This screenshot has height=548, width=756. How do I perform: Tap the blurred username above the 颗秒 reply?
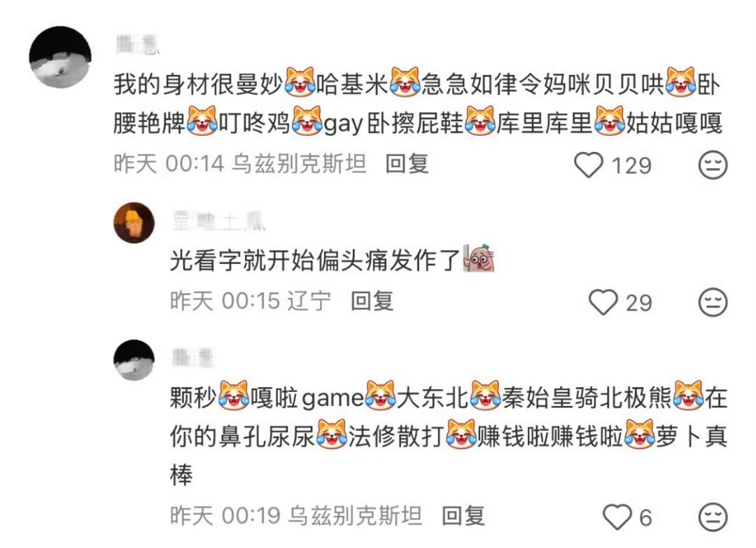193,358
